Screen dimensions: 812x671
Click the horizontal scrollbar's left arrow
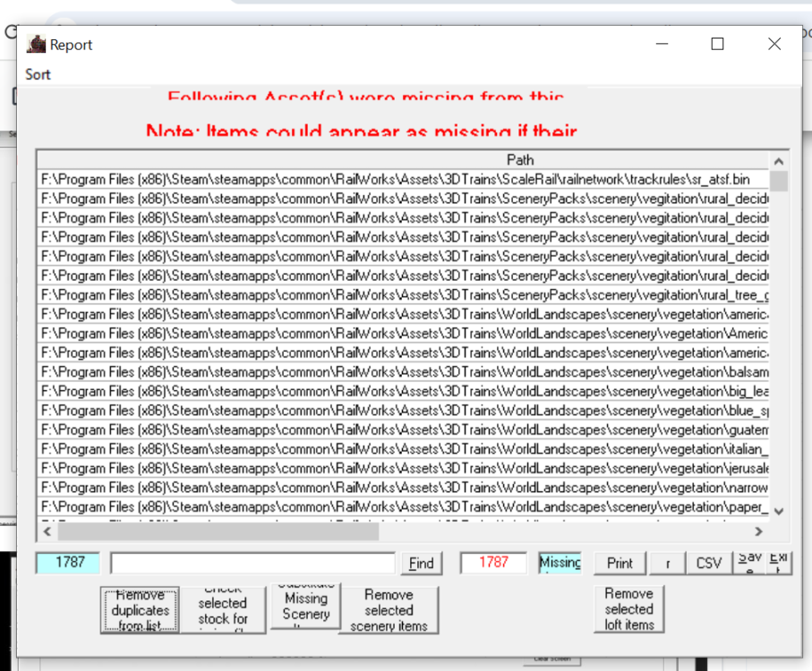(46, 531)
